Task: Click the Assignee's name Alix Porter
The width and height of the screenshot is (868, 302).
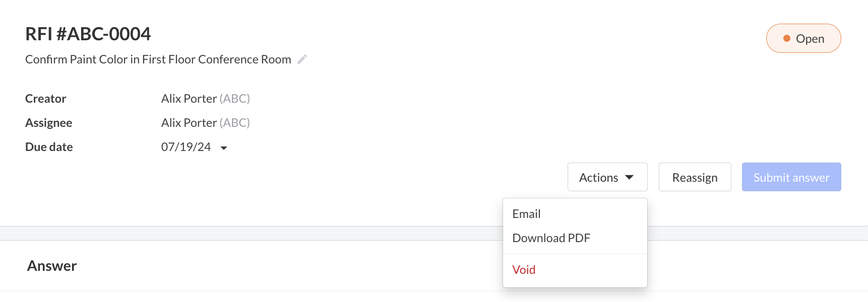Action: pyautogui.click(x=189, y=123)
